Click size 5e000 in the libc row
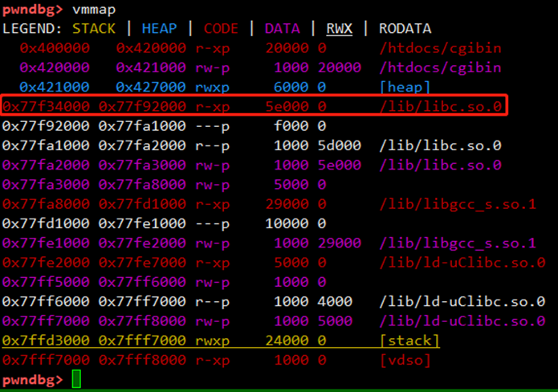The height and width of the screenshot is (392, 558). coord(287,107)
